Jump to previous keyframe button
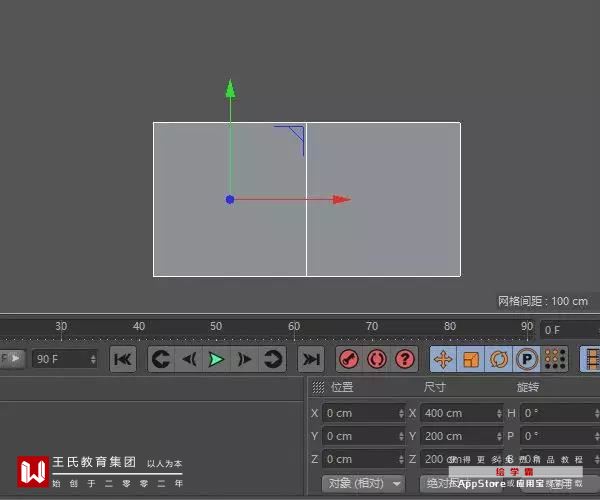 [x=161, y=359]
